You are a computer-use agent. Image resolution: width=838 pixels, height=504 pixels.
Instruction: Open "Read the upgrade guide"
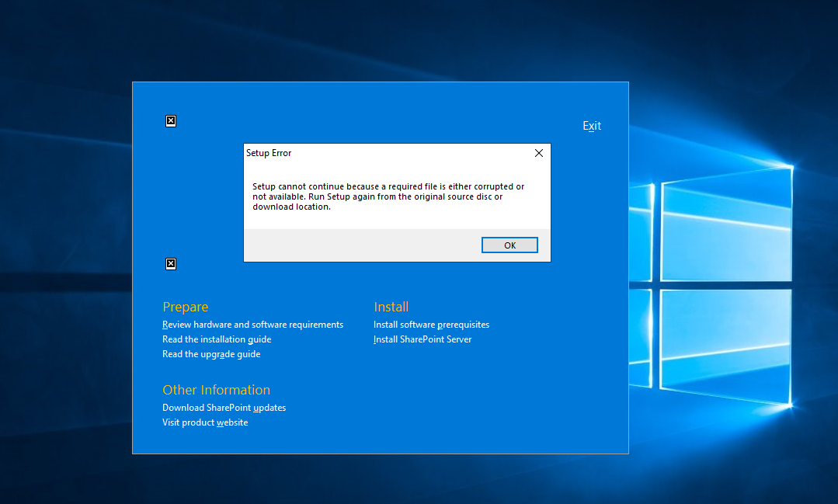click(x=211, y=353)
